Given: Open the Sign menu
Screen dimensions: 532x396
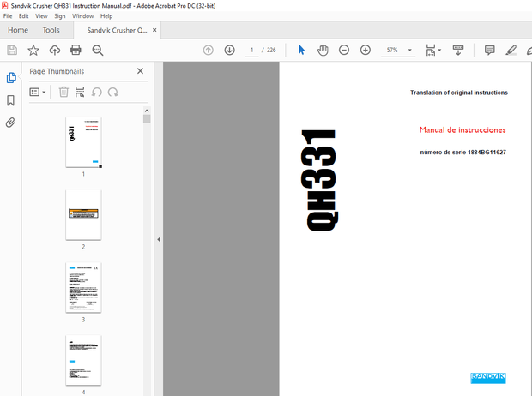Looking at the screenshot, I should point(60,16).
